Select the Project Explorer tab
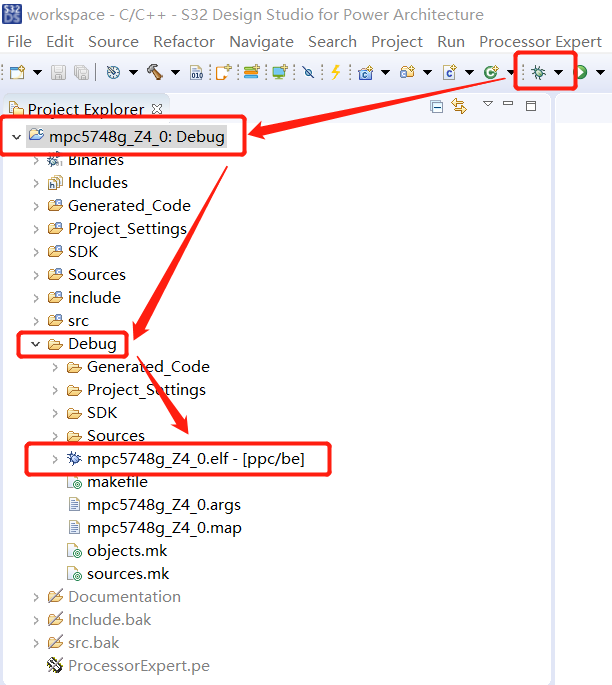Screen dimensions: 612x685 click(86, 109)
